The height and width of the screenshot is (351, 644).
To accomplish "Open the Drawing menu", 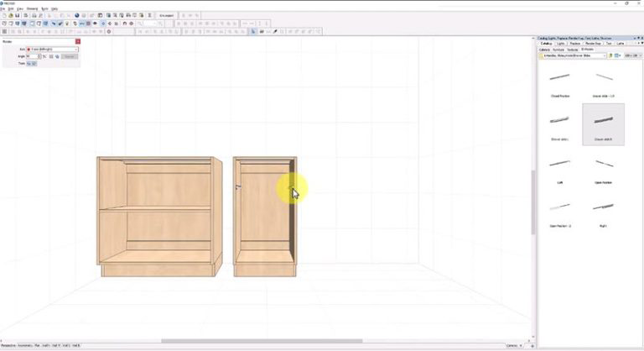I will click(x=31, y=8).
